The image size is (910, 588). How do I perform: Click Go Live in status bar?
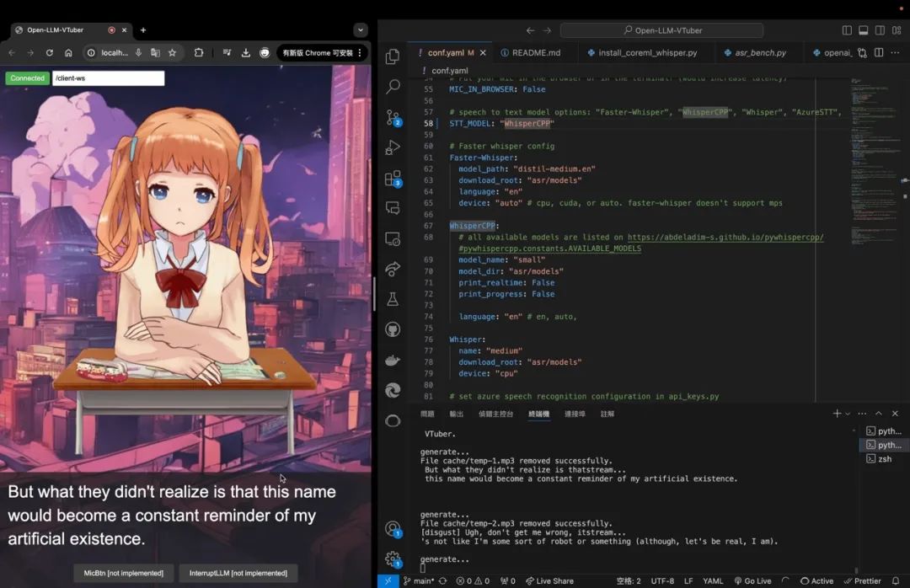pyautogui.click(x=752, y=580)
